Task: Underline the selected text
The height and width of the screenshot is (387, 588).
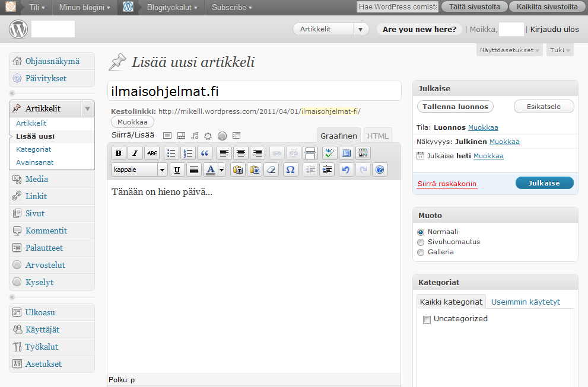Action: [x=177, y=169]
